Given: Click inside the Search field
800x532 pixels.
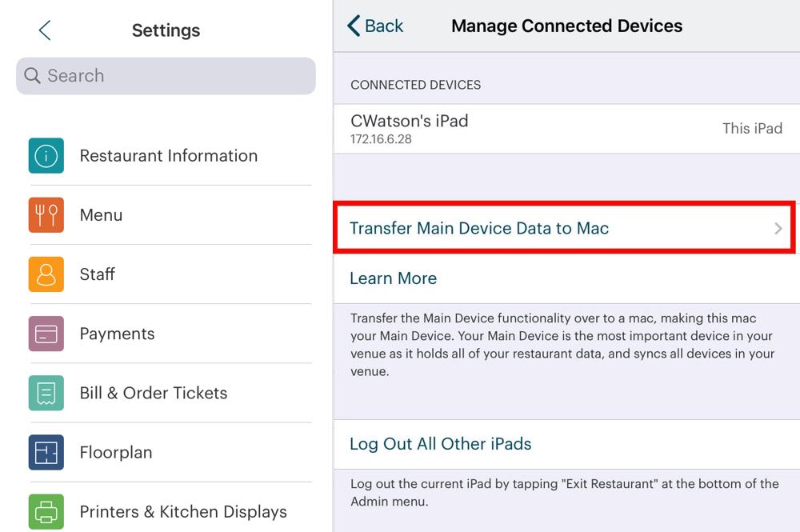Looking at the screenshot, I should (x=160, y=76).
